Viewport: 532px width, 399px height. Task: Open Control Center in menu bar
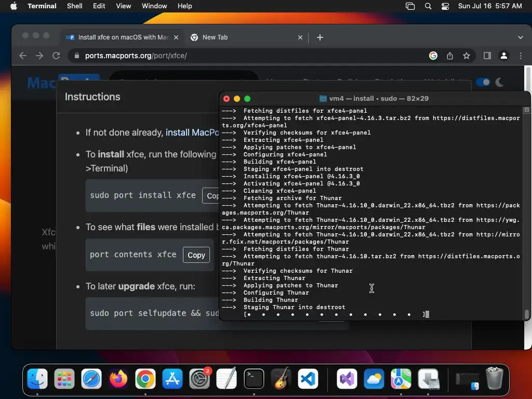445,6
